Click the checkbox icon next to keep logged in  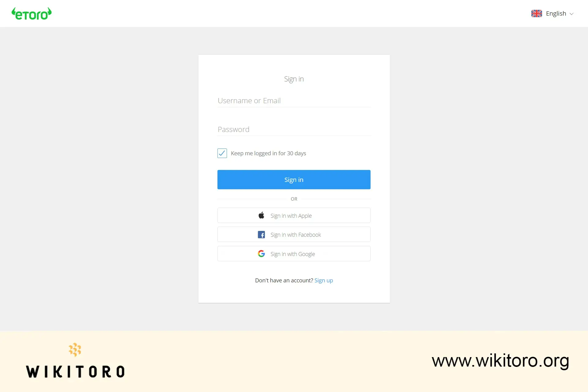tap(222, 153)
